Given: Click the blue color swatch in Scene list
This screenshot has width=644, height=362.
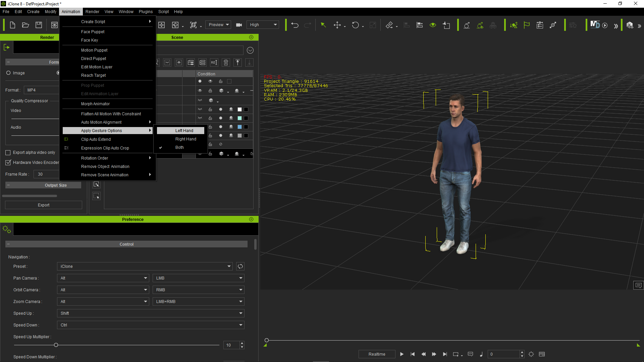Looking at the screenshot, I should tap(239, 127).
